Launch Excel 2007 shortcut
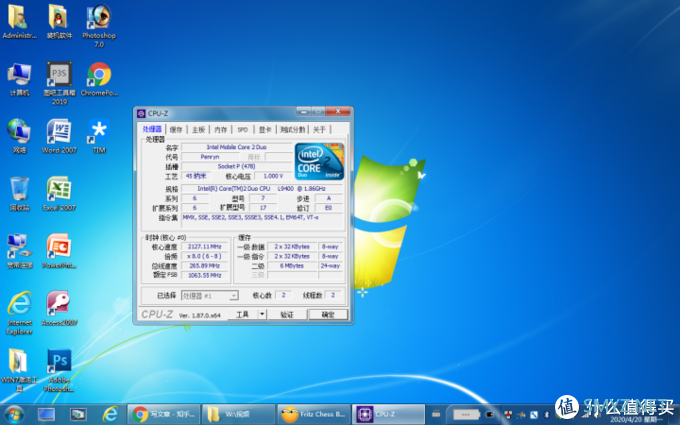Image resolution: width=680 pixels, height=425 pixels. click(x=59, y=194)
